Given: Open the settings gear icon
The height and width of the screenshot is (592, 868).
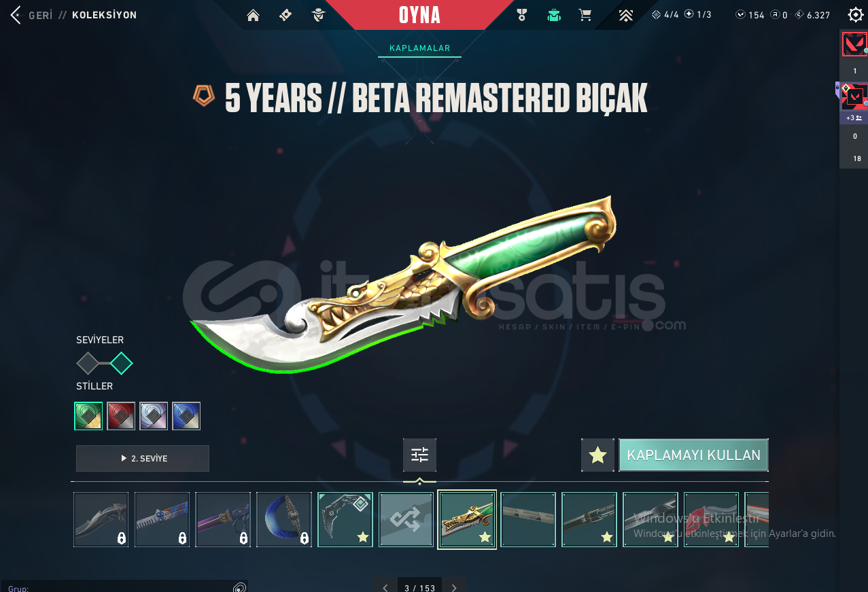Looking at the screenshot, I should [x=856, y=15].
